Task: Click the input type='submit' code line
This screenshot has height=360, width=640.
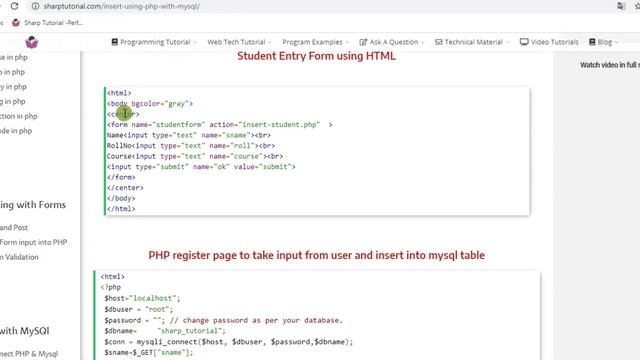Action: point(201,167)
